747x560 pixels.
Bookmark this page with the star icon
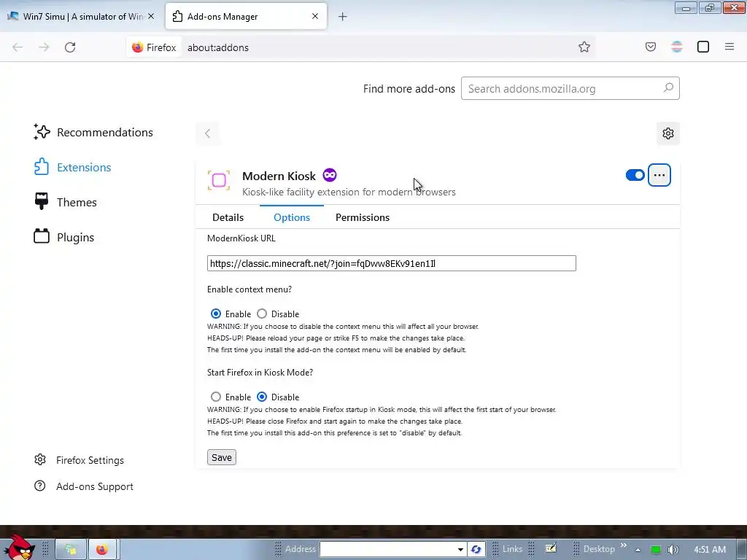(584, 47)
